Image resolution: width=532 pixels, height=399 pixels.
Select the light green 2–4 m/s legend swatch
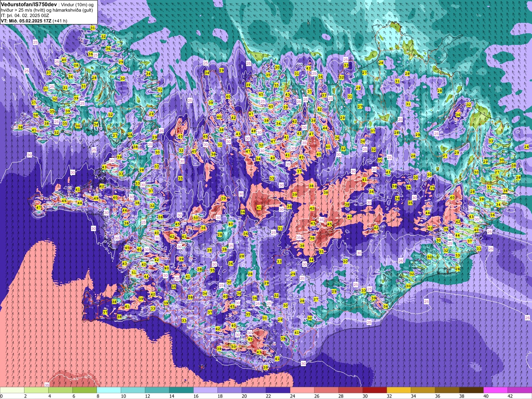point(37,390)
